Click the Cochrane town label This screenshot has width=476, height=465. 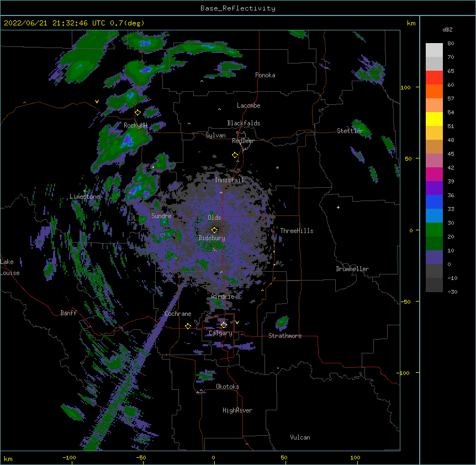click(178, 314)
